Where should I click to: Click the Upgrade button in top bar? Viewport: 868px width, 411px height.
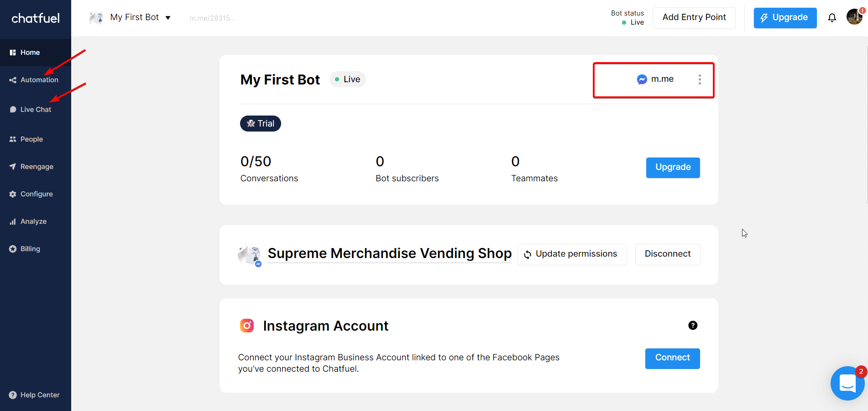[x=785, y=18]
